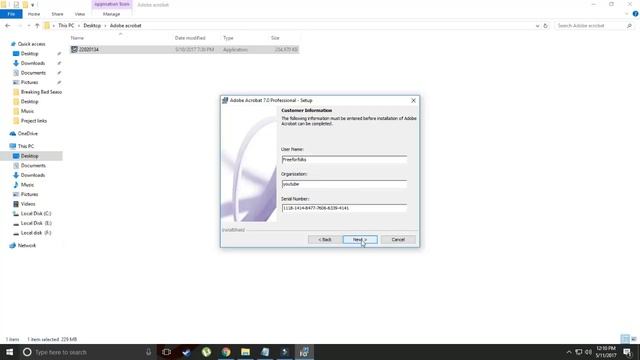Click the search magnifier icon in Explorer
640x360 pixels.
[x=629, y=26]
